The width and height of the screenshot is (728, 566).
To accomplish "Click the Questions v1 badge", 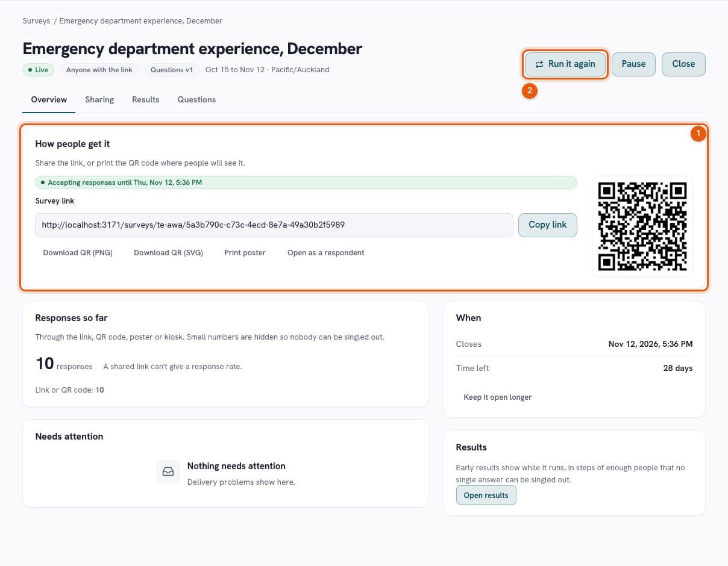I will point(172,70).
